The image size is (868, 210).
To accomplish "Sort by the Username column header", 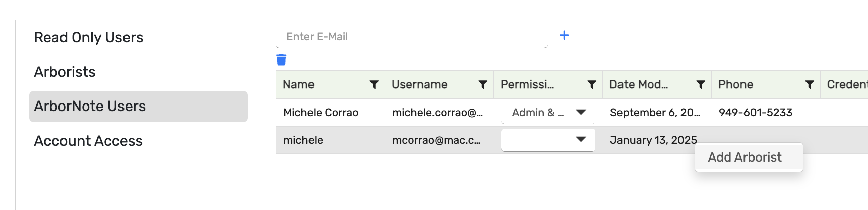I will (419, 85).
